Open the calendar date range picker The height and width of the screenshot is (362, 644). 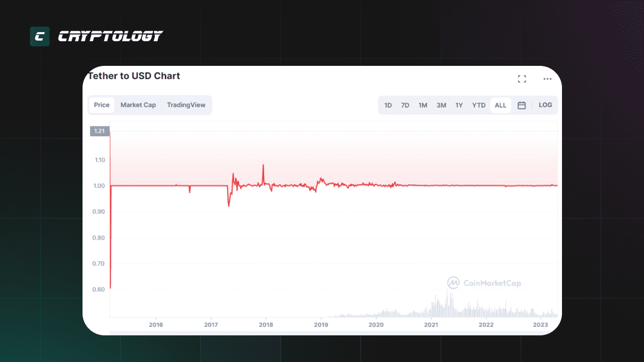pyautogui.click(x=522, y=105)
